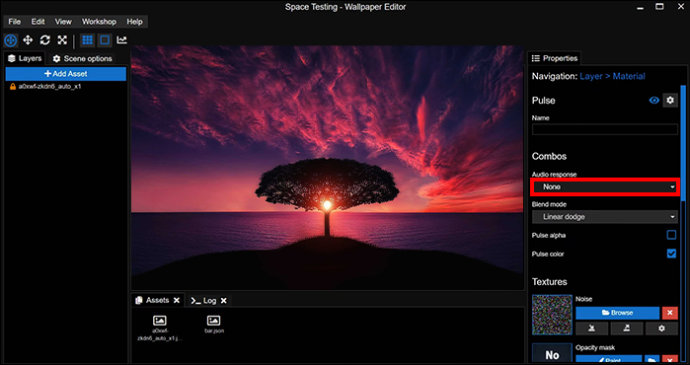Open the Workshop menu
This screenshot has width=690, height=365.
coord(99,22)
